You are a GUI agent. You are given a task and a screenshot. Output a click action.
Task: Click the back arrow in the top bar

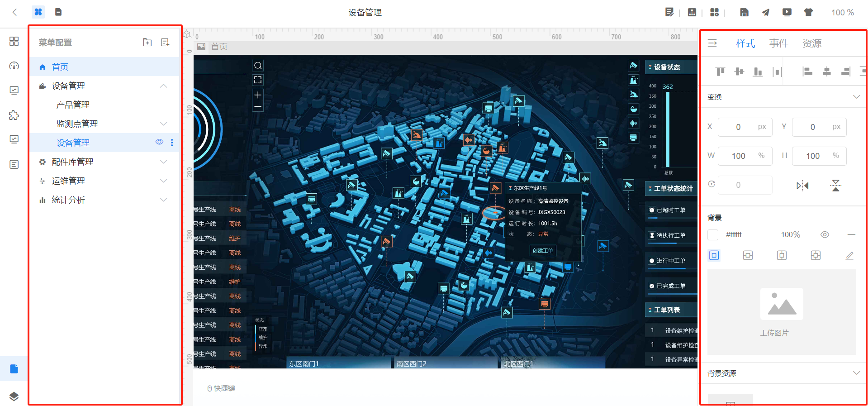point(14,12)
